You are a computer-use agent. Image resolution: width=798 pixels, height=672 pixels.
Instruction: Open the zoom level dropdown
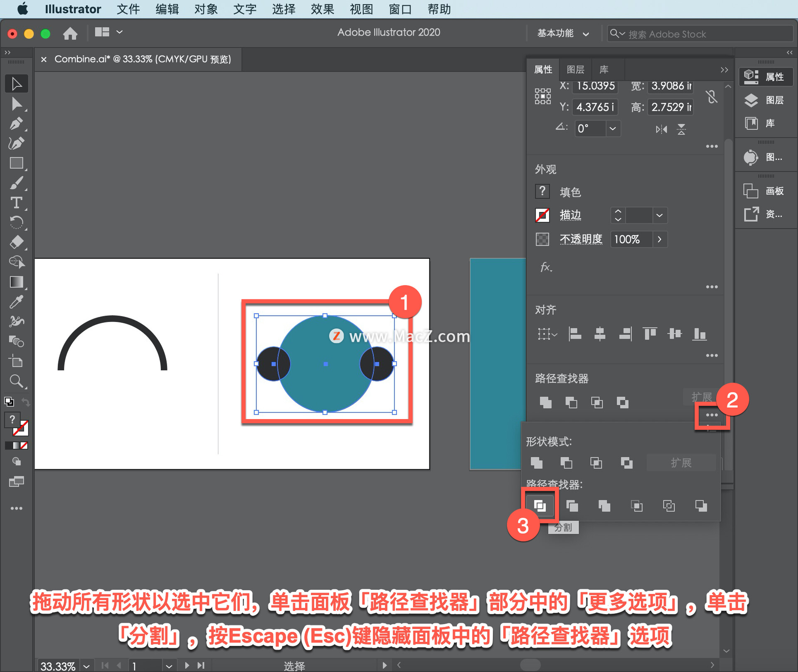[x=86, y=666]
